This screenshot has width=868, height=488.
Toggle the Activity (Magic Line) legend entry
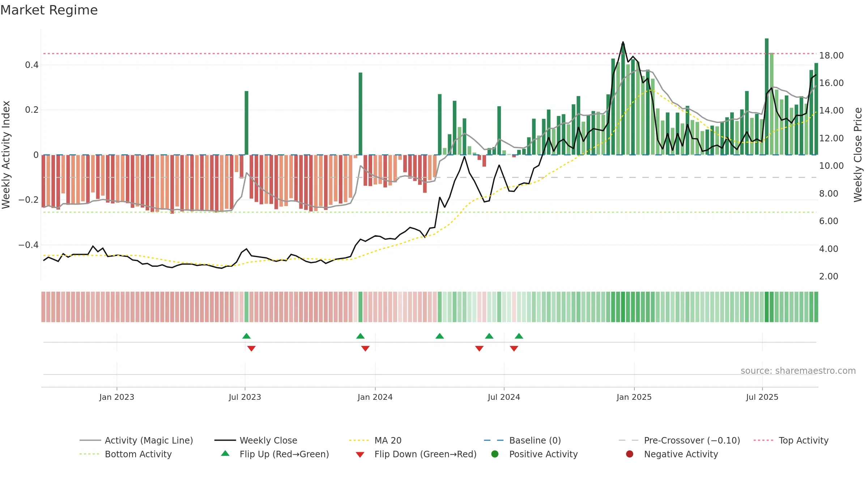(x=136, y=440)
